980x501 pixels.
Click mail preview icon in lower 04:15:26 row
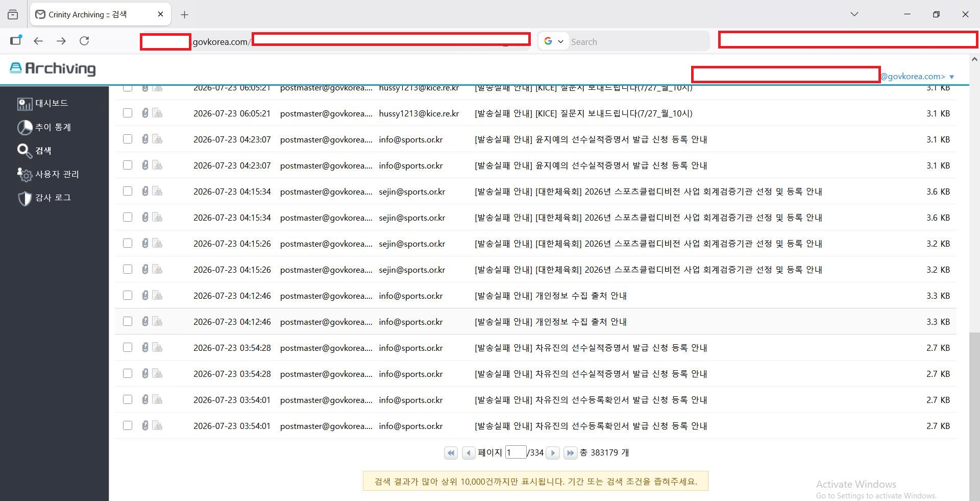pyautogui.click(x=157, y=269)
